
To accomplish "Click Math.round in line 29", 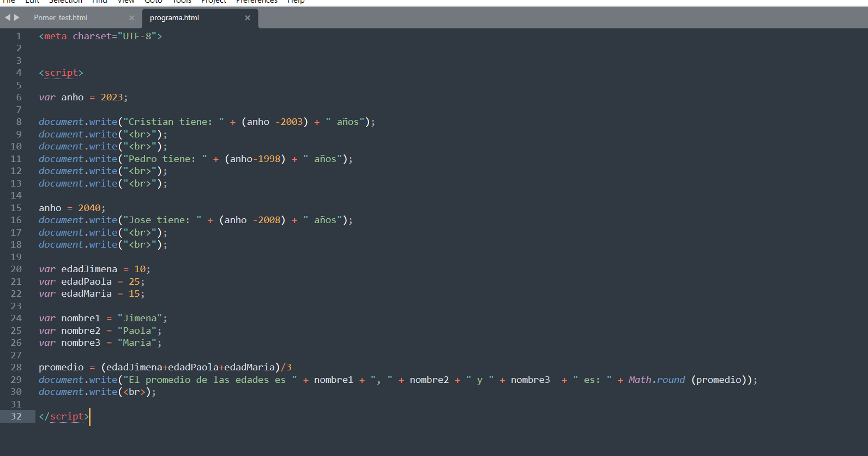I will pyautogui.click(x=656, y=380).
